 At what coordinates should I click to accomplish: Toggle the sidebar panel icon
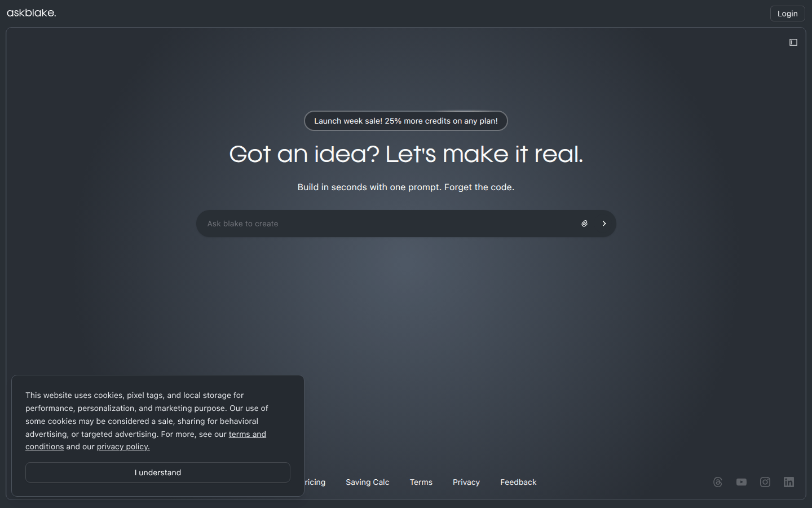point(793,42)
